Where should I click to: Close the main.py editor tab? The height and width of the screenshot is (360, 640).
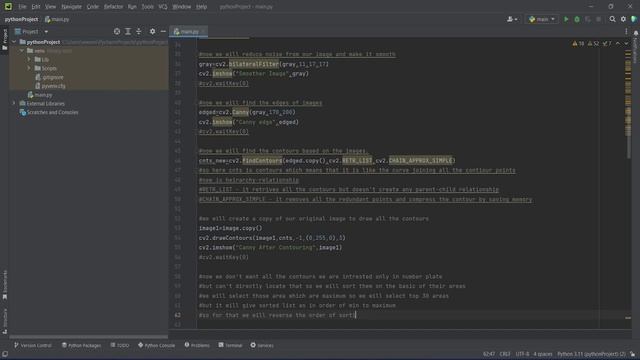[203, 31]
